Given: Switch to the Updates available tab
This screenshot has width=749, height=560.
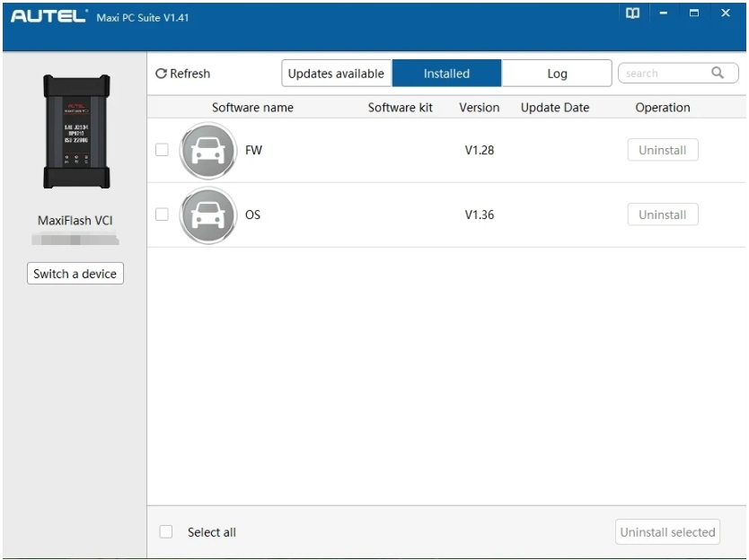Looking at the screenshot, I should pyautogui.click(x=336, y=74).
